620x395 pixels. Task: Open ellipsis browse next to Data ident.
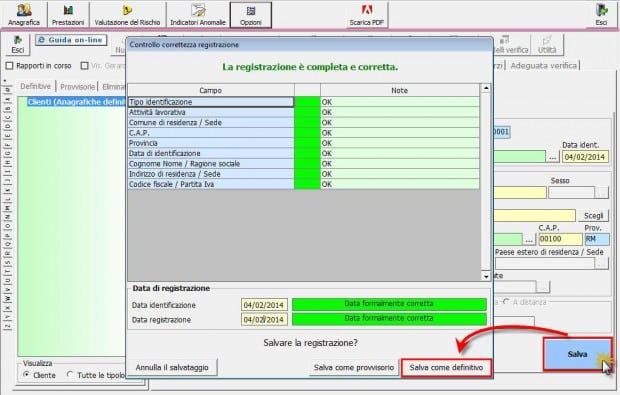tap(552, 157)
